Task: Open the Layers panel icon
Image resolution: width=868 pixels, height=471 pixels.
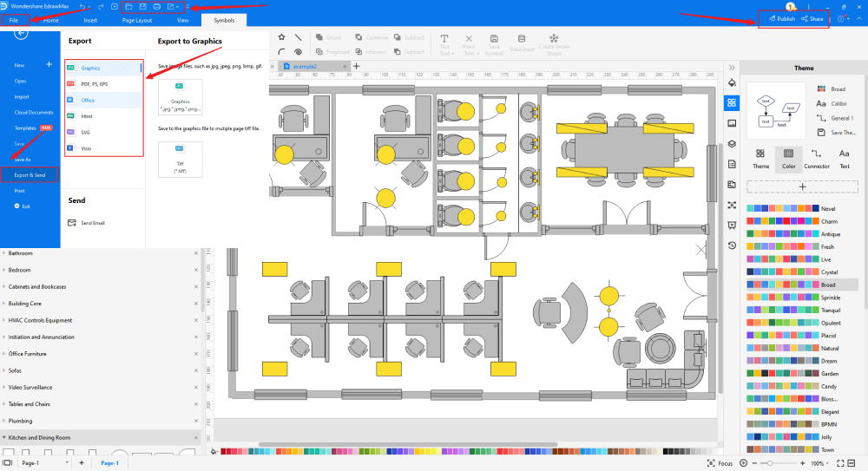Action: (732, 144)
